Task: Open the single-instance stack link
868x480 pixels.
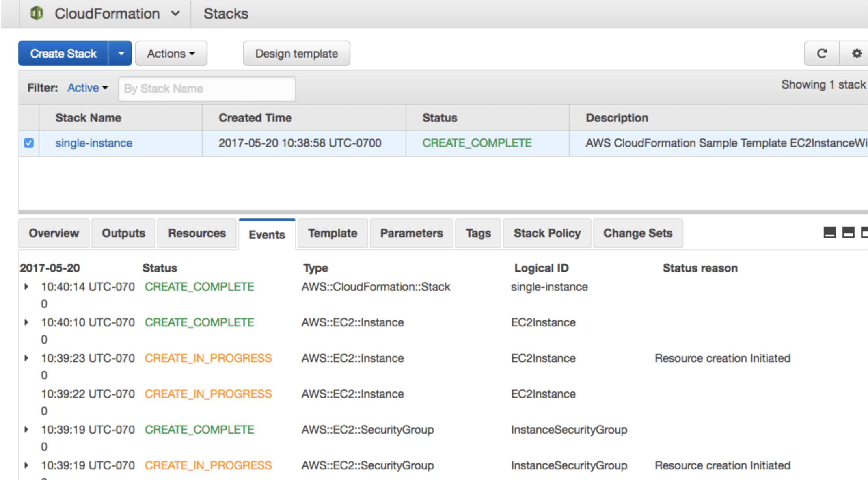Action: [x=94, y=143]
